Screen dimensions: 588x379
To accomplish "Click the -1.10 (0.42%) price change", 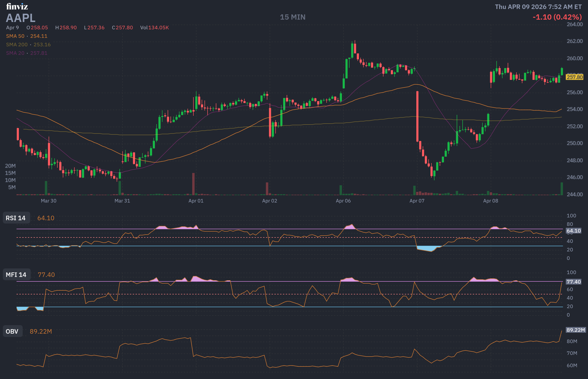I will point(557,17).
